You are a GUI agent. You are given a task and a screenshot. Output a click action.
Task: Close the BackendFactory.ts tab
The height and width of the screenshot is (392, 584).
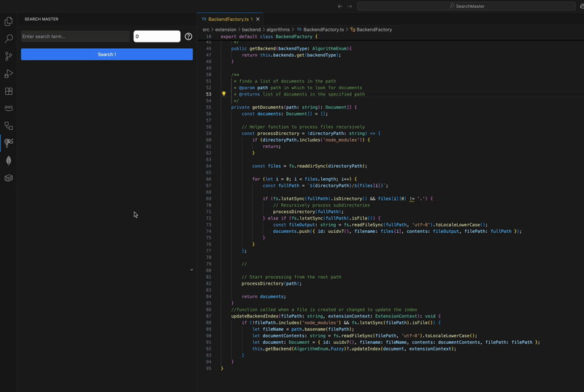click(258, 19)
